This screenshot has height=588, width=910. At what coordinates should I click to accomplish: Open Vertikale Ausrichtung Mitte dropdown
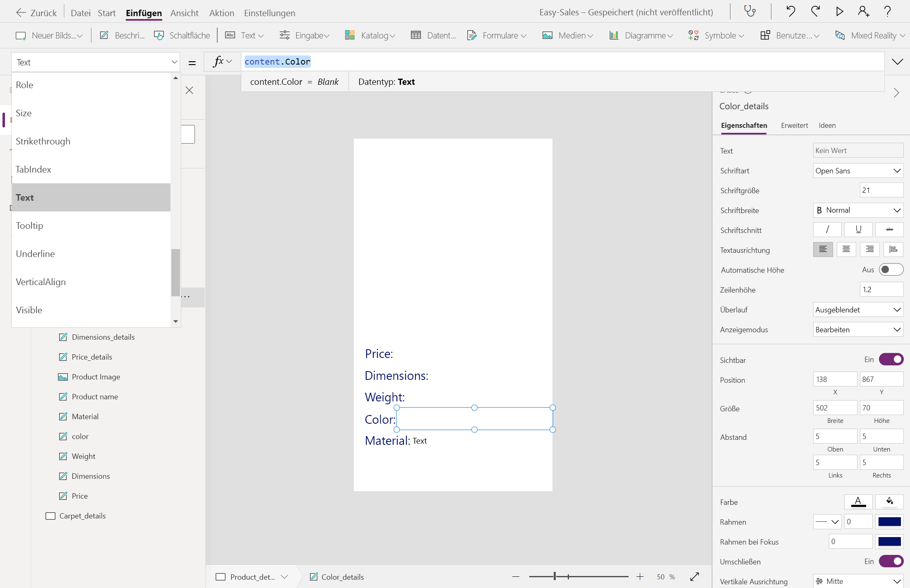858,581
